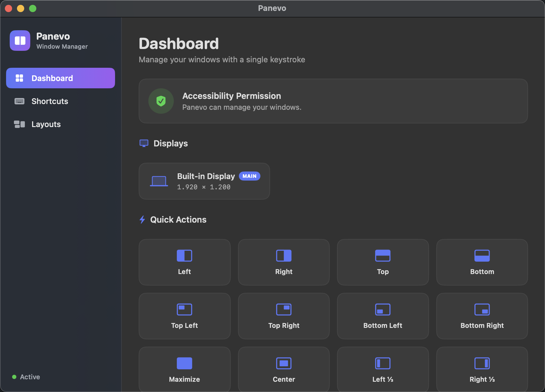Screen dimensions: 545x392
Task: Click the Quick Actions section heading
Action: [178, 220]
